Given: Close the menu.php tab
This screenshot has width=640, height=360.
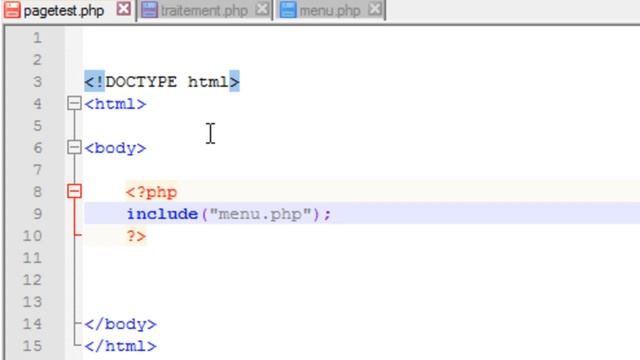Looking at the screenshot, I should point(375,9).
